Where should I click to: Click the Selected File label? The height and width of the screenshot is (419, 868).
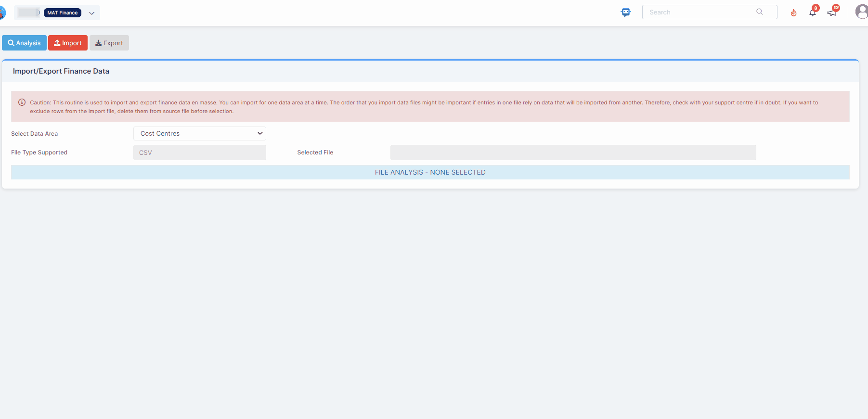tap(315, 152)
